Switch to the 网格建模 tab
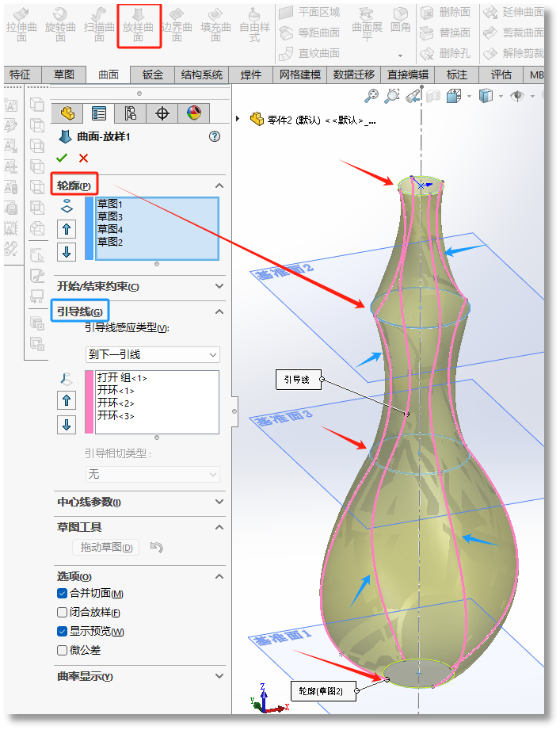This screenshot has width=560, height=730. 300,75
